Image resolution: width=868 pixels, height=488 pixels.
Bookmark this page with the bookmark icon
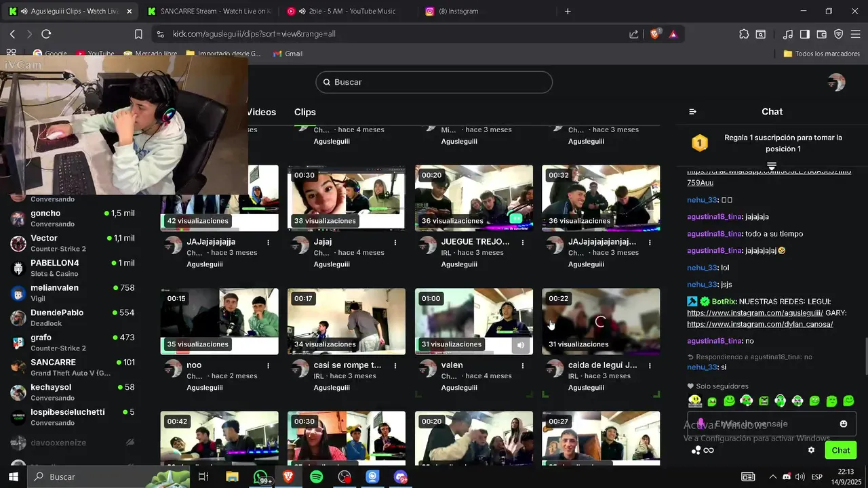click(138, 34)
